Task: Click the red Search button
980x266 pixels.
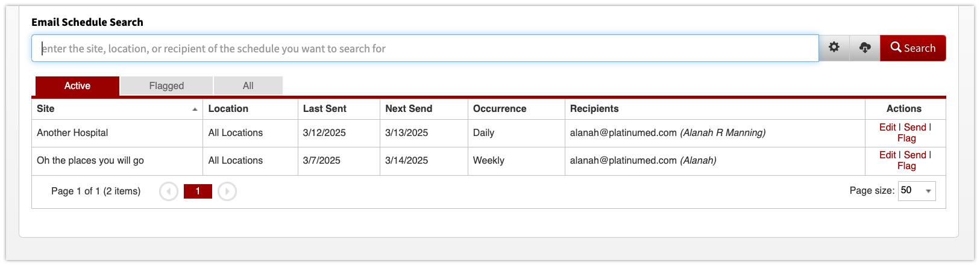Action: (x=913, y=48)
